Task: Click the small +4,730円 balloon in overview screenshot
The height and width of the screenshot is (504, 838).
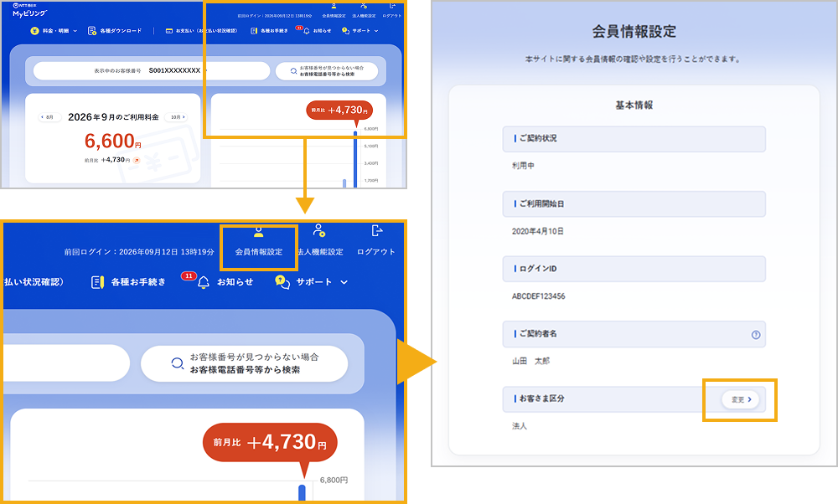Action: click(339, 111)
